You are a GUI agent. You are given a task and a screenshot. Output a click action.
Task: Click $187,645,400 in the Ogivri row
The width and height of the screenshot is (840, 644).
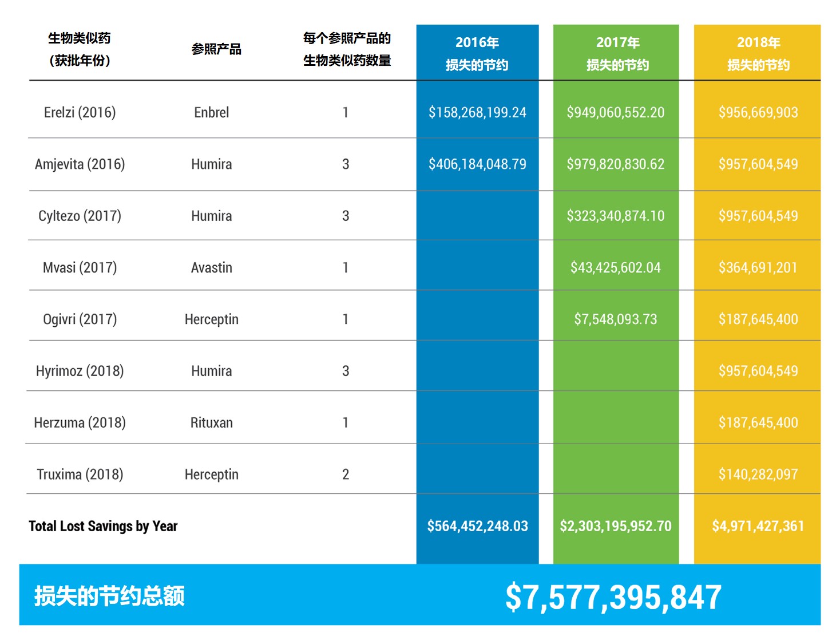tap(758, 319)
